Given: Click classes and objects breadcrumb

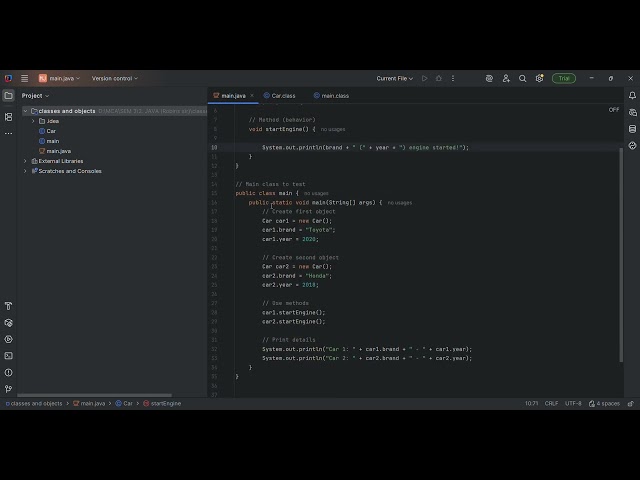Looking at the screenshot, I should pyautogui.click(x=34, y=404).
